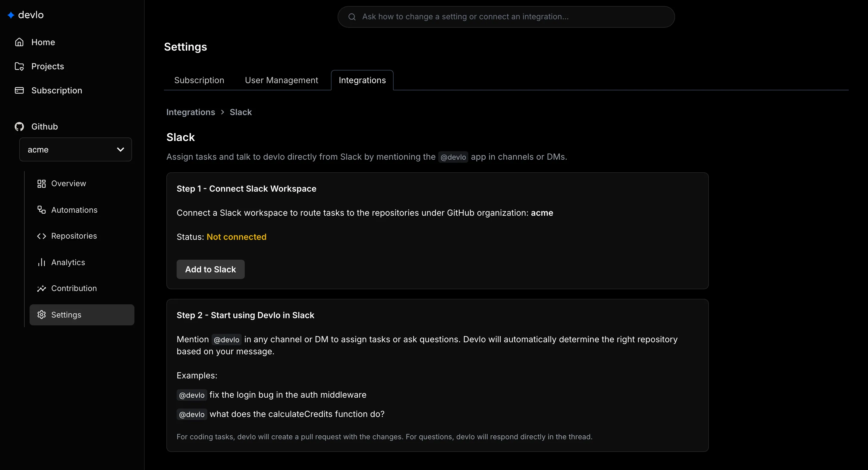This screenshot has height=470, width=868.
Task: Go to Contribution page
Action: point(82,289)
